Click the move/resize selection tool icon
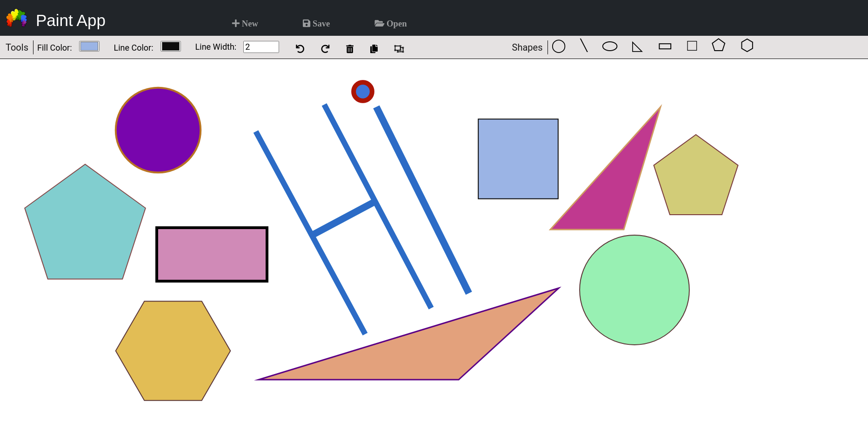Image resolution: width=868 pixels, height=441 pixels. (x=399, y=48)
